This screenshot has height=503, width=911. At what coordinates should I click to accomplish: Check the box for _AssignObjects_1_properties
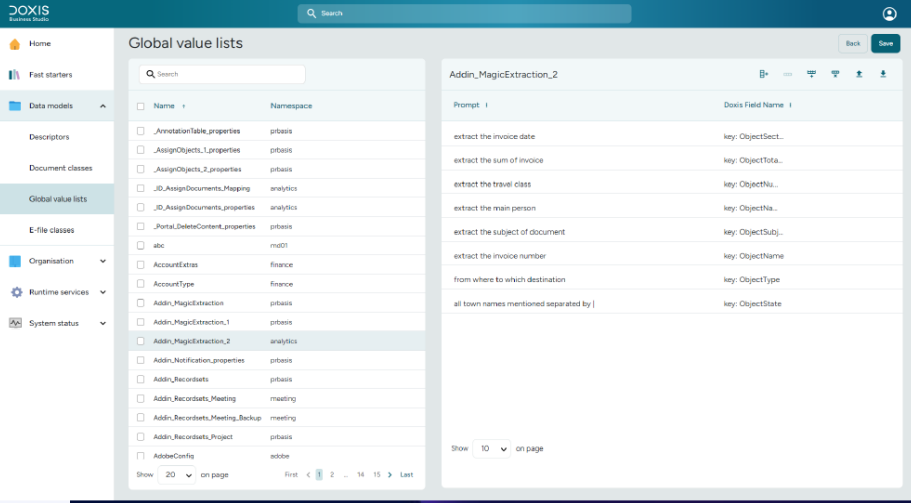coord(141,150)
